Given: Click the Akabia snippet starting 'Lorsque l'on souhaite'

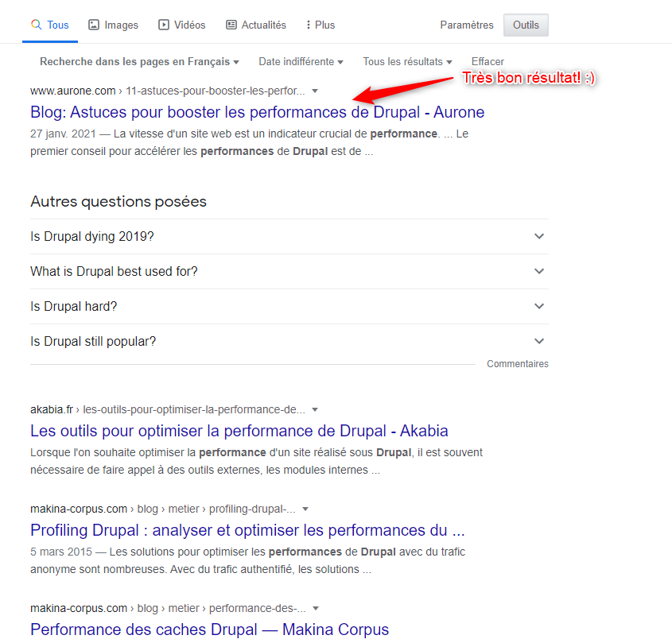Looking at the screenshot, I should pos(256,461).
